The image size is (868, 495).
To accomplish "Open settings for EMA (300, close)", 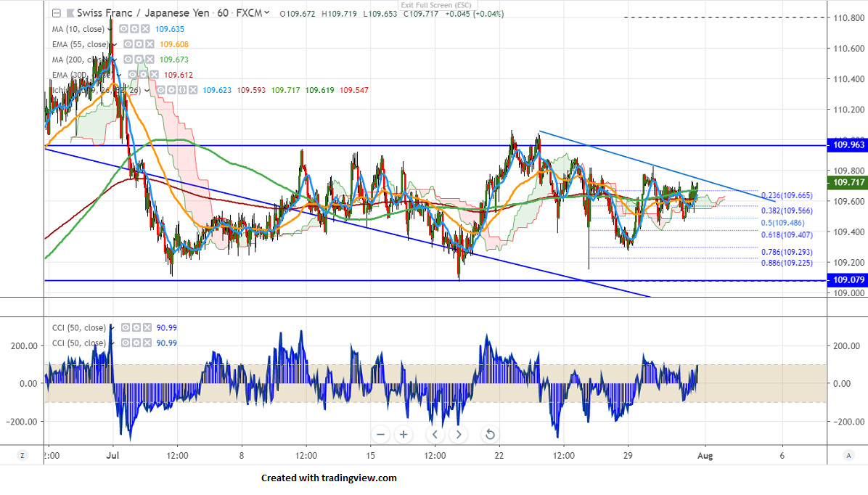I will pyautogui.click(x=144, y=74).
